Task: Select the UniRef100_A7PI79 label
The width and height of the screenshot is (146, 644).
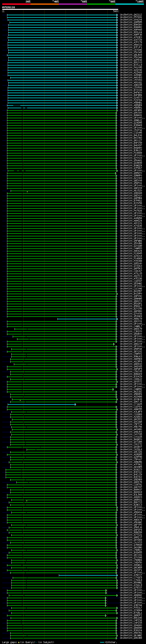Action: 131,42
